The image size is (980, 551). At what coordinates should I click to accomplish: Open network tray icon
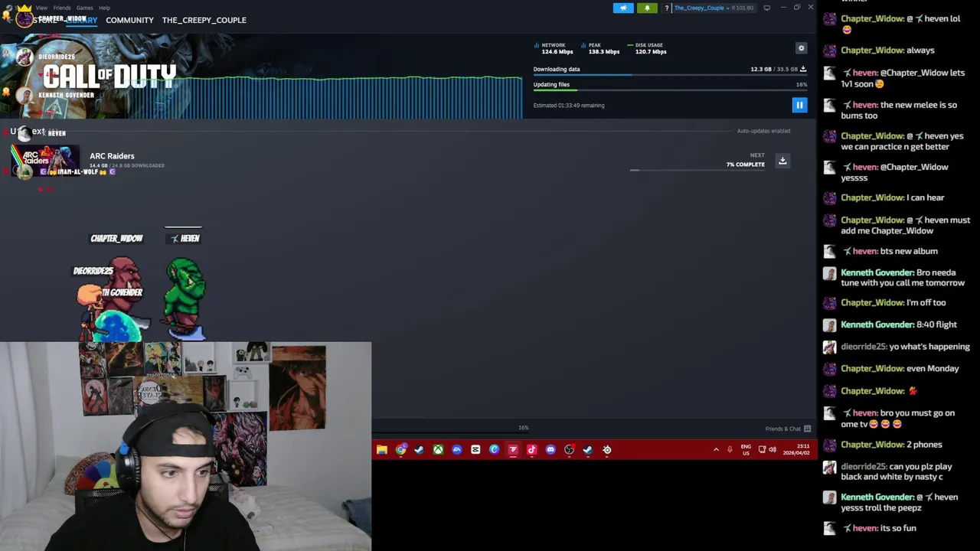click(x=762, y=450)
